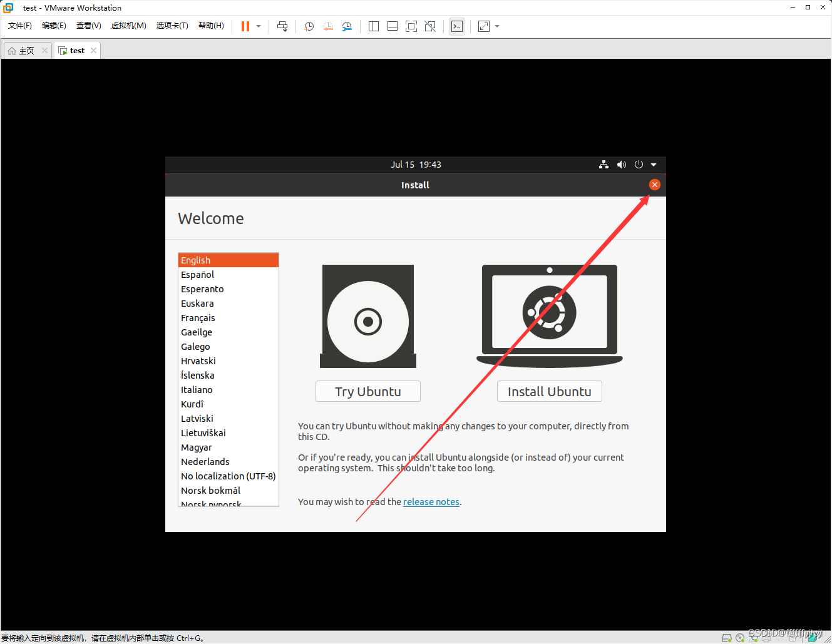Toggle the console view icon

tap(457, 26)
